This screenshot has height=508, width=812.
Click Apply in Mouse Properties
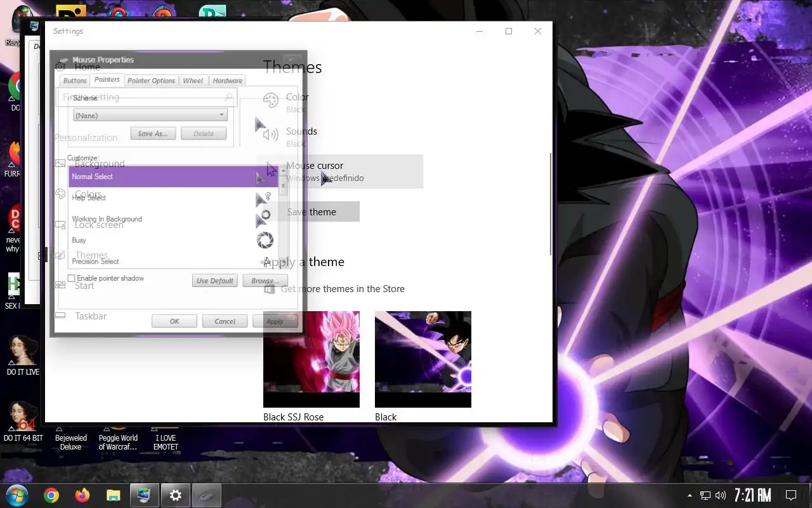(275, 321)
